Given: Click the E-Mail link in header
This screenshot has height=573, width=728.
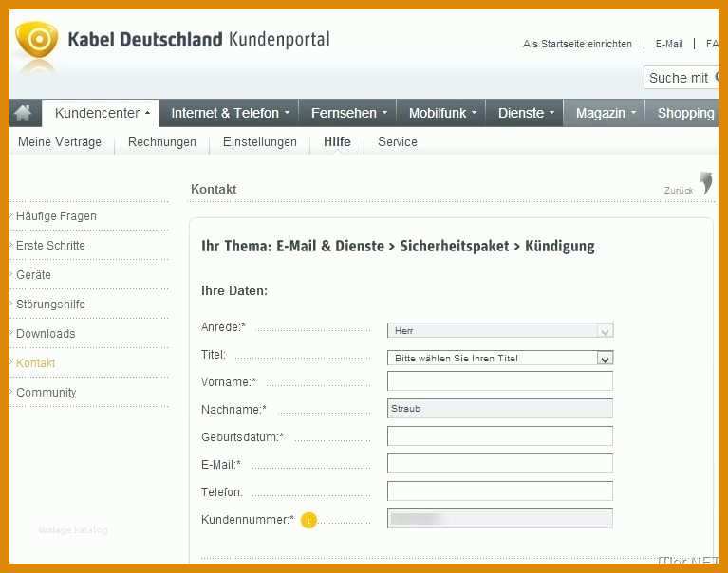Looking at the screenshot, I should coord(669,44).
